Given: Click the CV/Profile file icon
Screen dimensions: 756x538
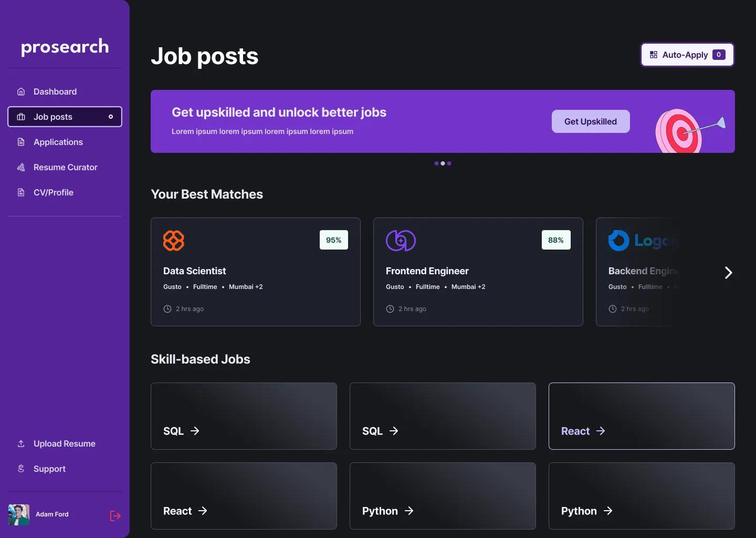Looking at the screenshot, I should [x=21, y=192].
